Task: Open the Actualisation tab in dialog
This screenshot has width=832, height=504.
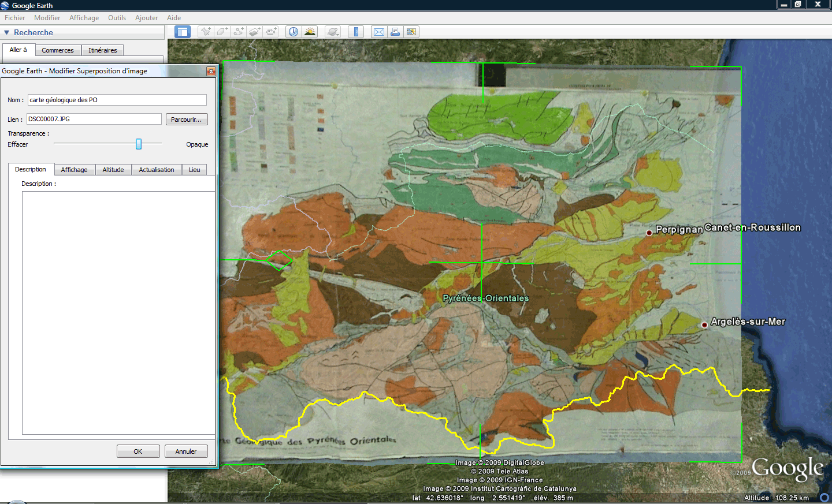Action: click(x=157, y=170)
